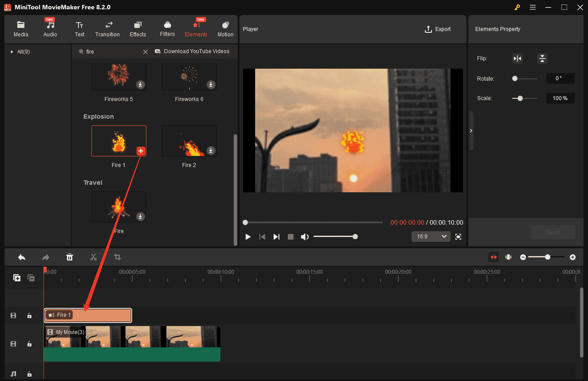Zoom out the timeline
This screenshot has width=588, height=381.
tap(523, 257)
